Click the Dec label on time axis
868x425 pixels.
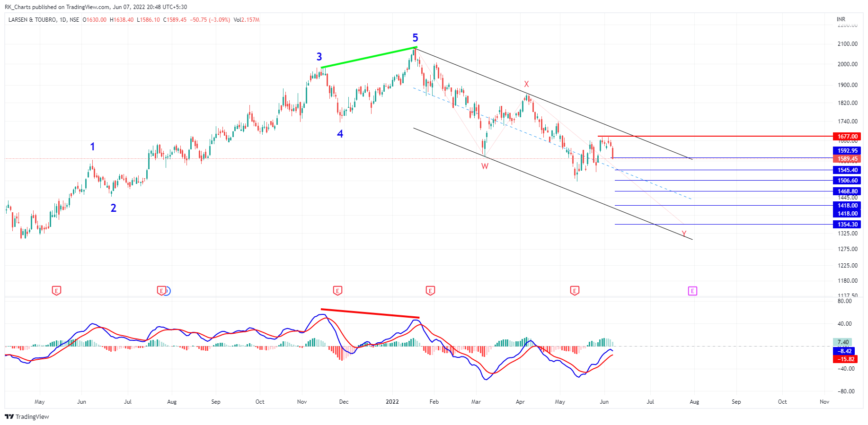point(344,402)
